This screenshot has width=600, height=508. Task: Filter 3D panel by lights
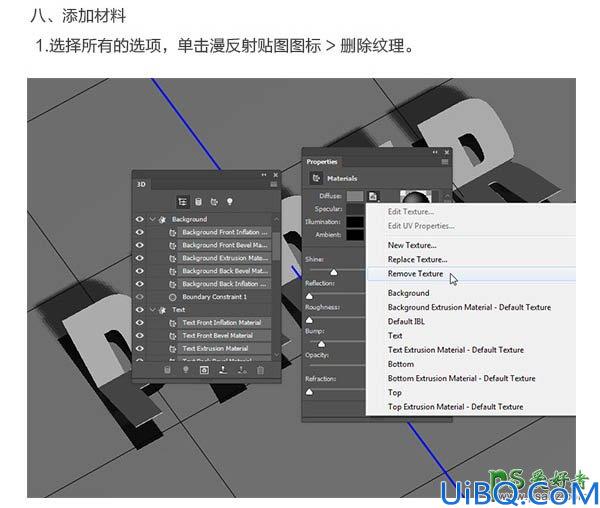click(x=230, y=202)
